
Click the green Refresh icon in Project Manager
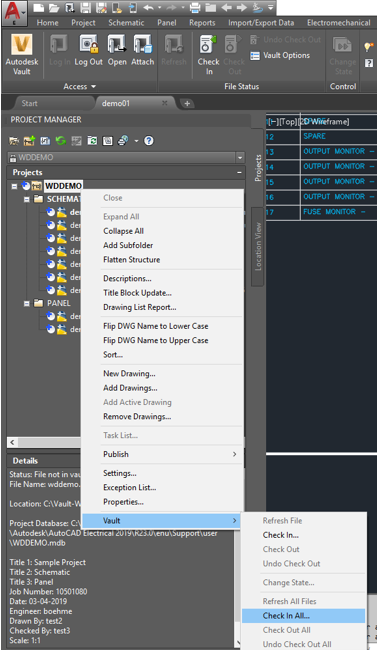point(61,141)
